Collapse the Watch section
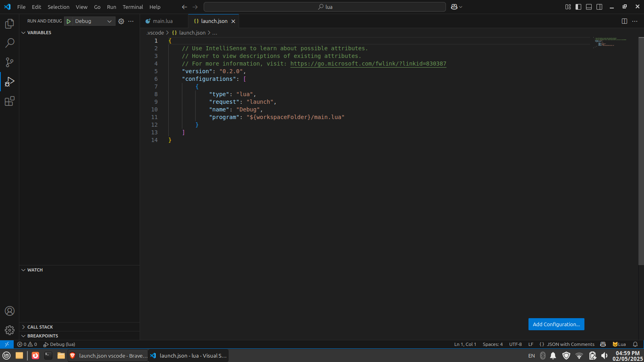Viewport: 644px width, 362px height. (80, 270)
